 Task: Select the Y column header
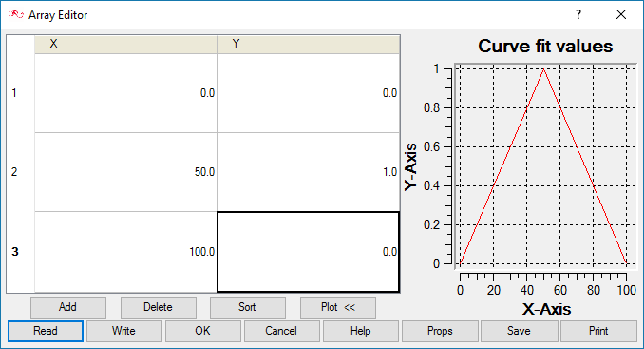(x=308, y=45)
